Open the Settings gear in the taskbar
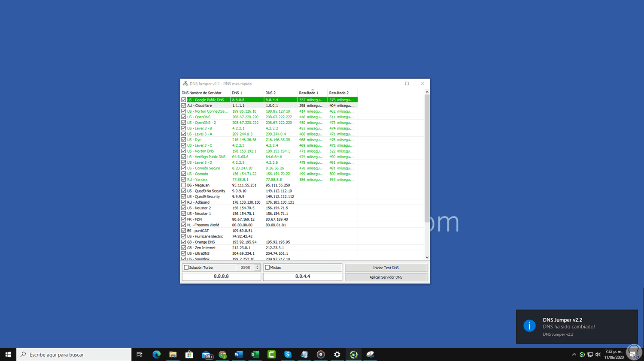644x361 pixels. coord(337,355)
